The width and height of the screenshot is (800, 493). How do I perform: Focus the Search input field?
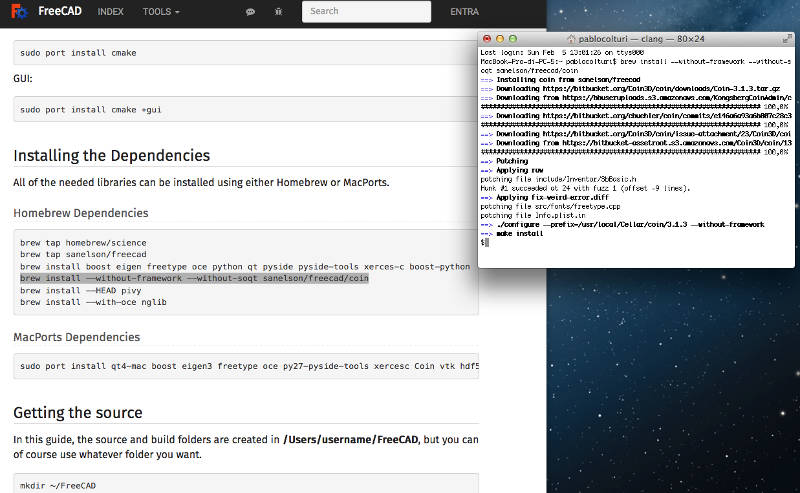(x=366, y=11)
